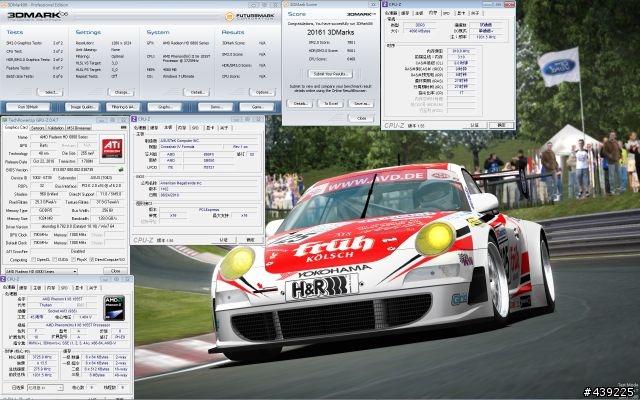Click Details button under System in 3DMark06

tap(196, 92)
